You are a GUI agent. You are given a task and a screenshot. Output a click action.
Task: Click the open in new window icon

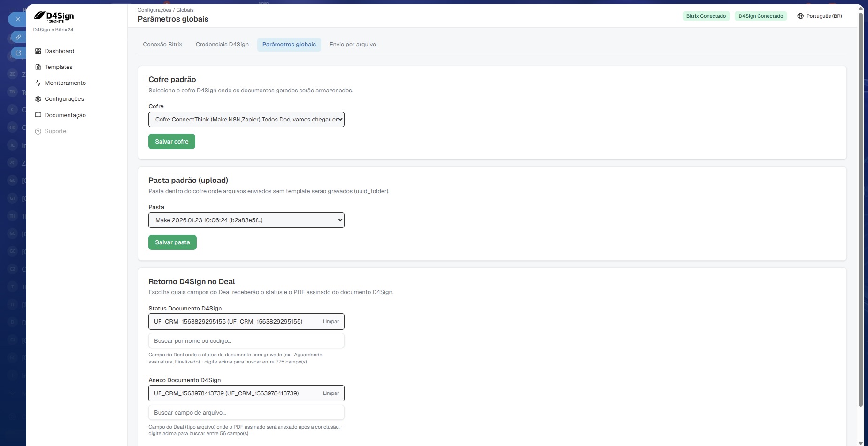[x=18, y=53]
